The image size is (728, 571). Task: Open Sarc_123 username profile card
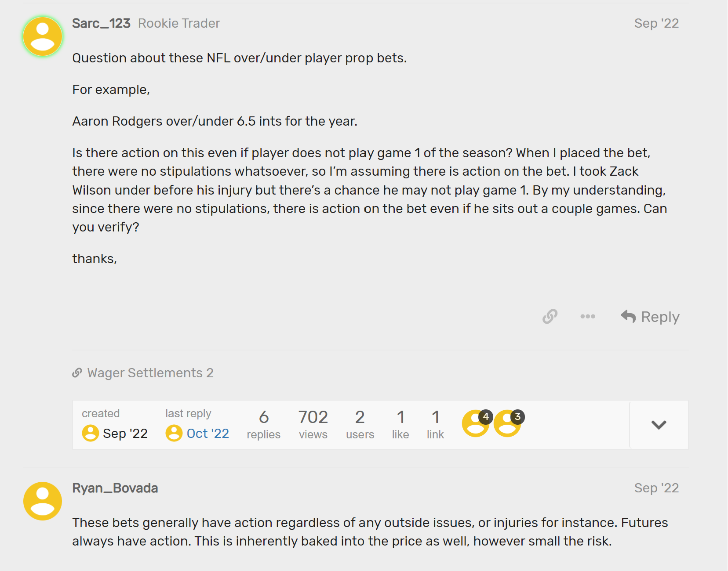pyautogui.click(x=101, y=23)
